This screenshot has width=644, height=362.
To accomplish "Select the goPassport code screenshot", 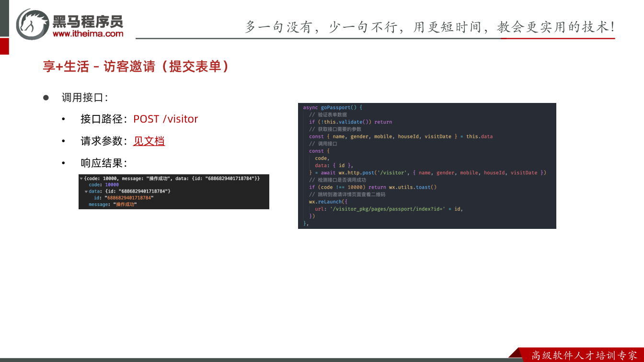I will 427,166.
